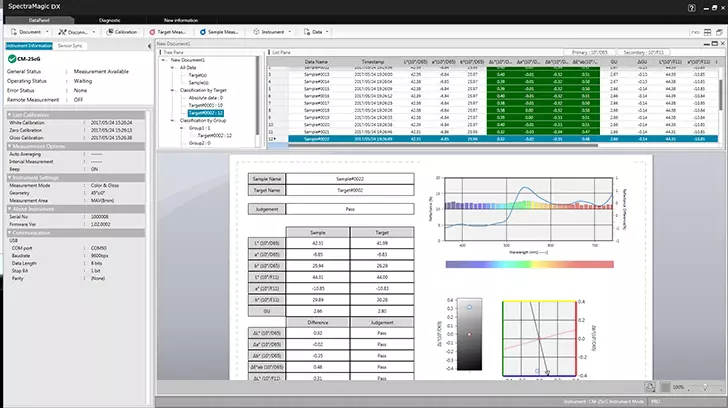Image resolution: width=728 pixels, height=408 pixels.
Task: Select the Sensor Sync tab
Action: tap(70, 45)
